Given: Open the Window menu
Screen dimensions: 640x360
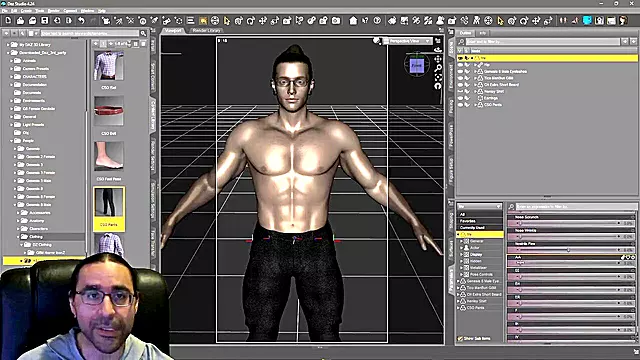Looking at the screenshot, I should [87, 11].
